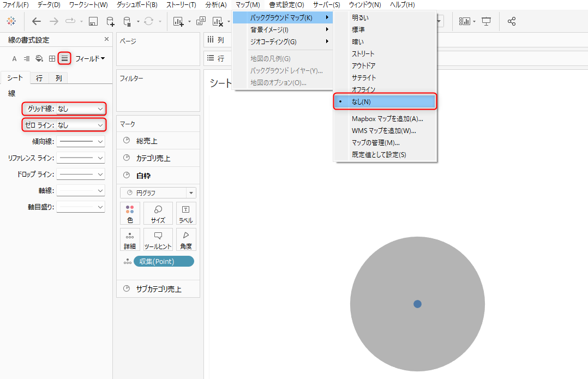Open the 書式設定(O) menu
This screenshot has height=379, width=588.
coord(286,5)
